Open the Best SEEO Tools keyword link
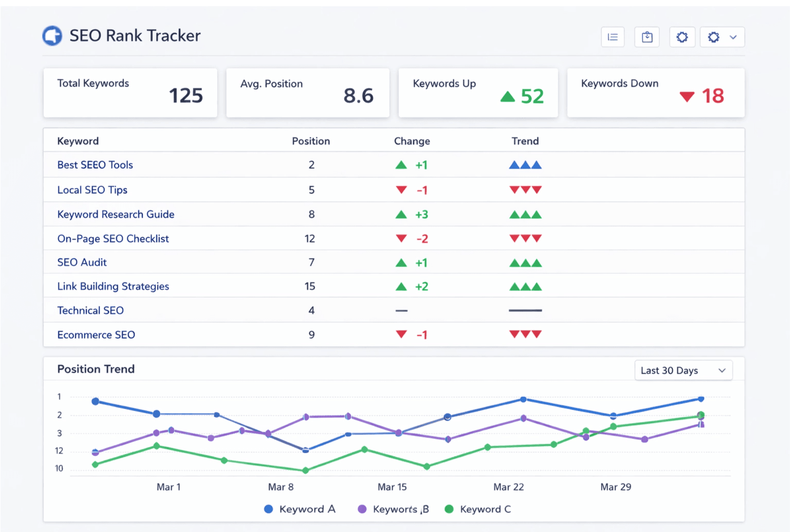Screen dimensions: 794x532 coord(95,164)
